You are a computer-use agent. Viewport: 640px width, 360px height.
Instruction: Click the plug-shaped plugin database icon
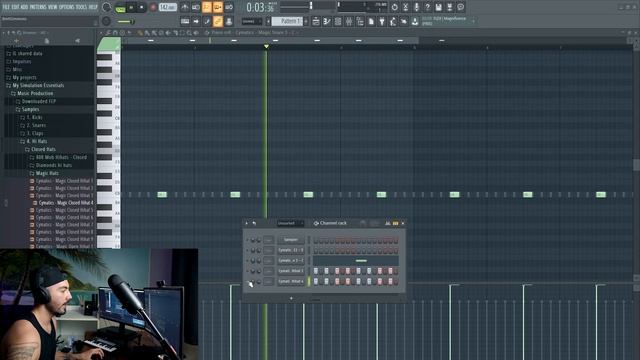(382, 21)
